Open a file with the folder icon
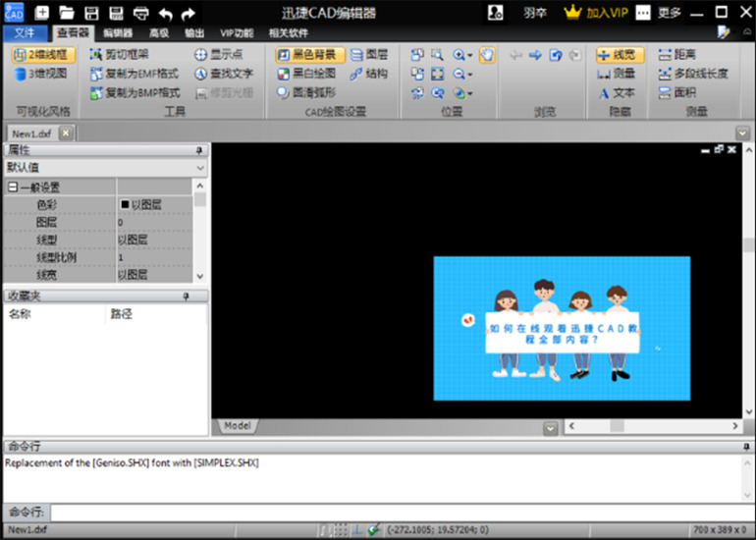This screenshot has height=540, width=756. (67, 13)
